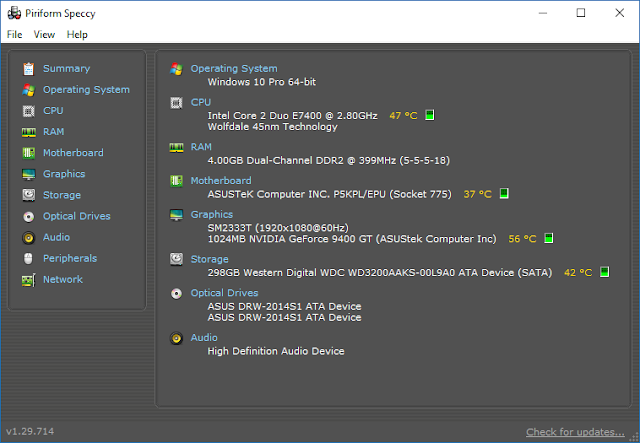Click the Storage hard drive icon in sidebar
The image size is (640, 443).
(x=29, y=195)
